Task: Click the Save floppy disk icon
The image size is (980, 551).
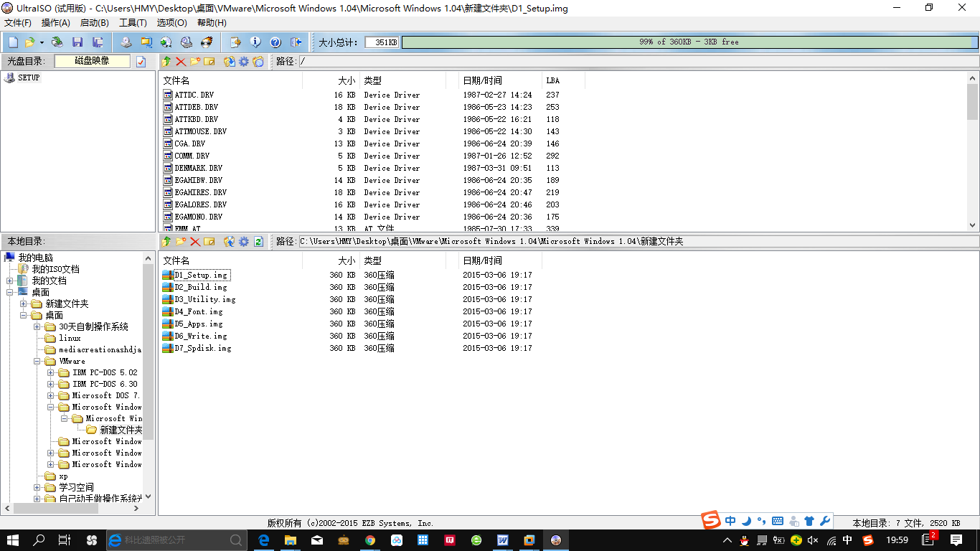Action: [77, 42]
